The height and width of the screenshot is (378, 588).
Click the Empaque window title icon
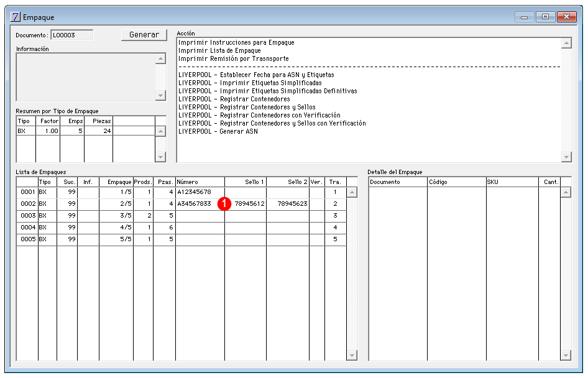point(15,17)
